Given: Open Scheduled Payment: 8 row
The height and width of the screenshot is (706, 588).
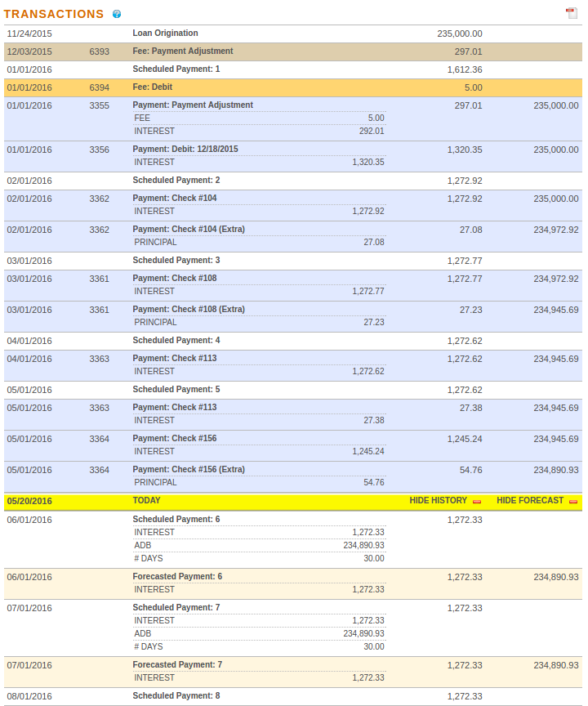Looking at the screenshot, I should [x=293, y=696].
